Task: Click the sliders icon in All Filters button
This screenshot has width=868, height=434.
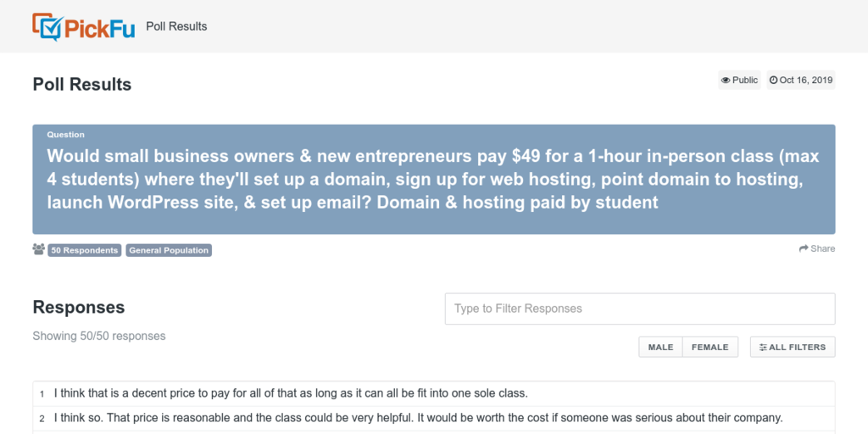Action: click(764, 348)
